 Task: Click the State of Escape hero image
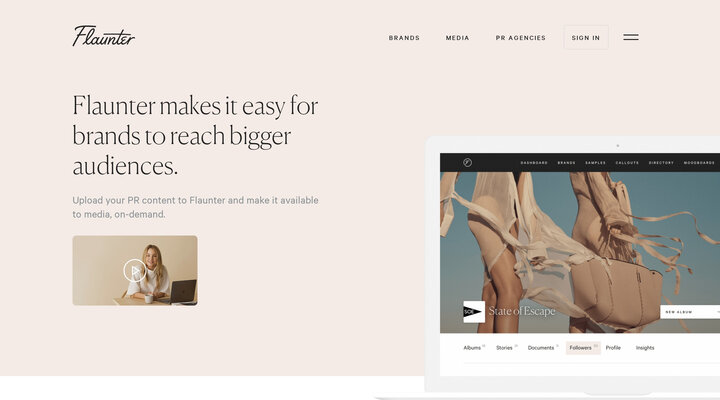pos(580,252)
